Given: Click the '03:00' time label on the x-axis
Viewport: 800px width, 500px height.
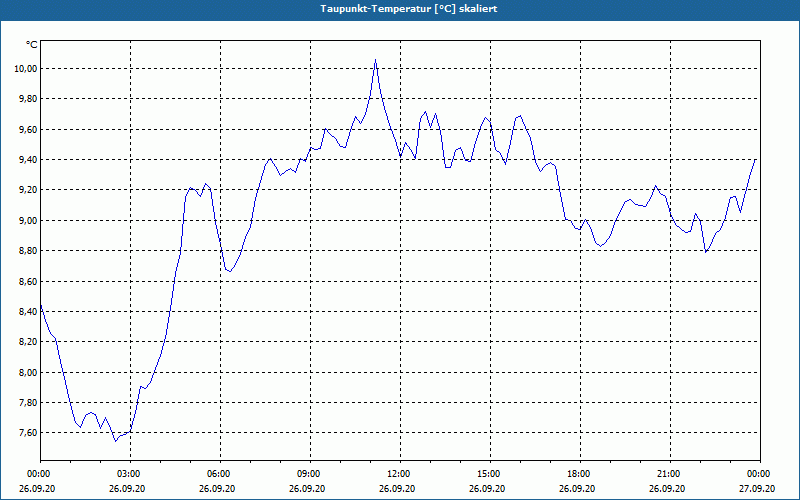Looking at the screenshot, I should point(130,474).
